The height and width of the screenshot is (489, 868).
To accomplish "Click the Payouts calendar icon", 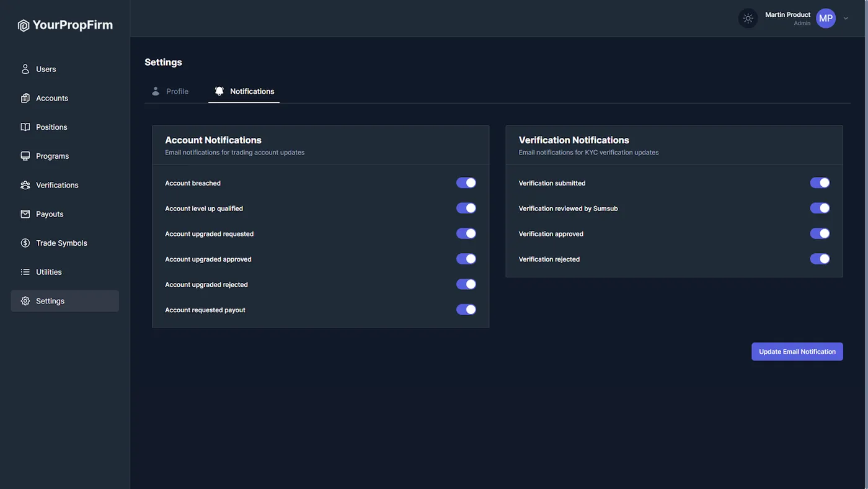I will click(25, 214).
